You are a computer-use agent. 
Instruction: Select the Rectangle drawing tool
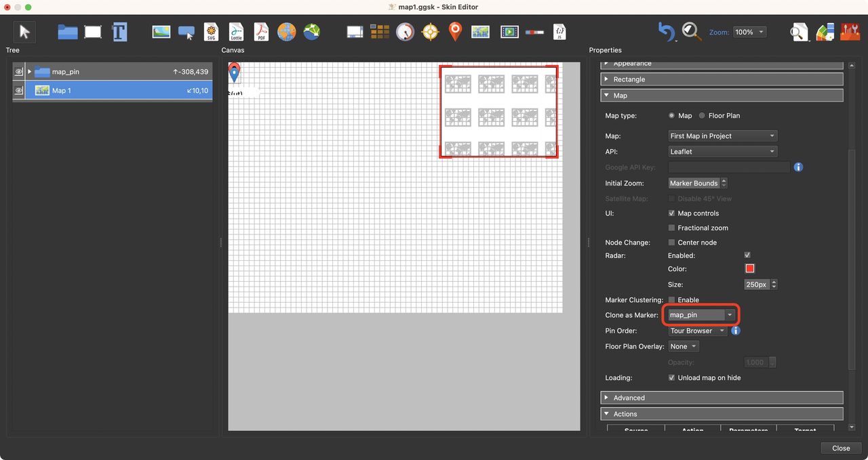[x=92, y=31]
